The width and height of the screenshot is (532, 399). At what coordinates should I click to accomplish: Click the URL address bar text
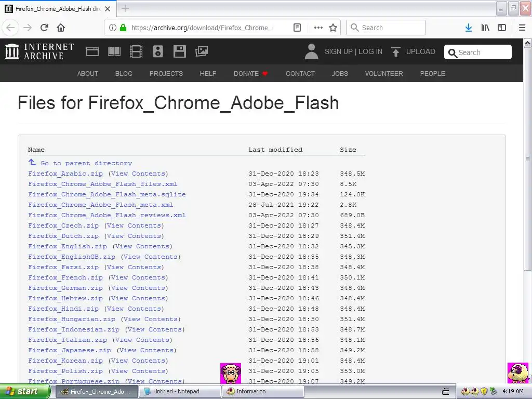tap(202, 28)
